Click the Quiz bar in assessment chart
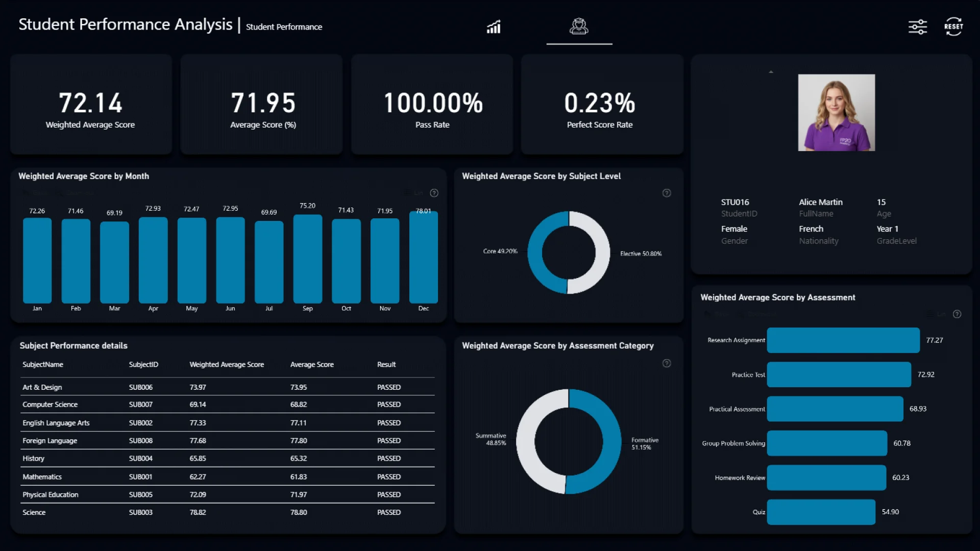 (821, 512)
